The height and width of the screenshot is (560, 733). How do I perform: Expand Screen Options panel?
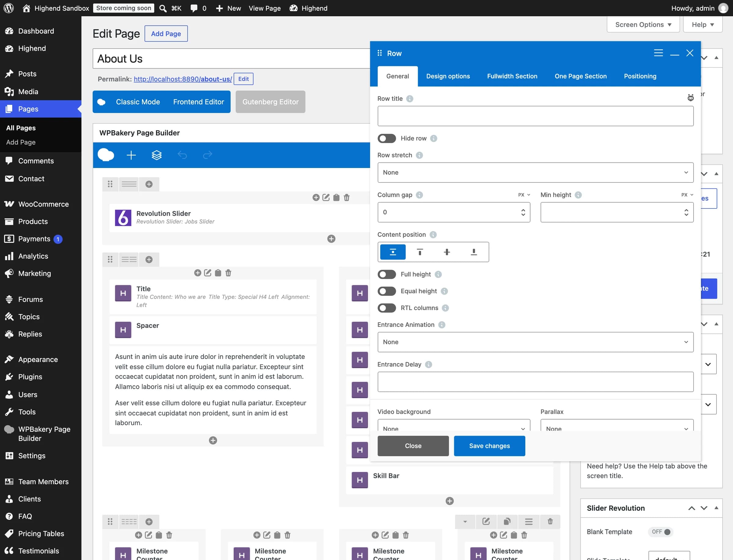[643, 25]
